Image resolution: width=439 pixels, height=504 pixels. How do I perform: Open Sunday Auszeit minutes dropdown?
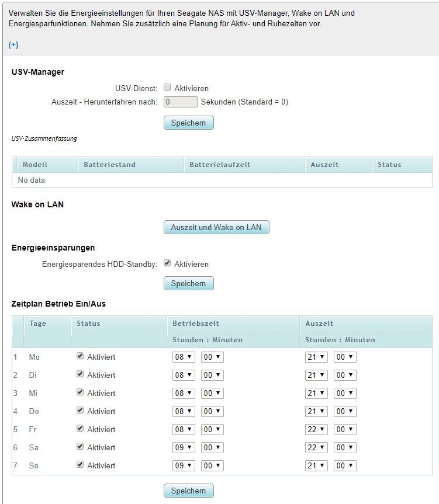click(345, 465)
